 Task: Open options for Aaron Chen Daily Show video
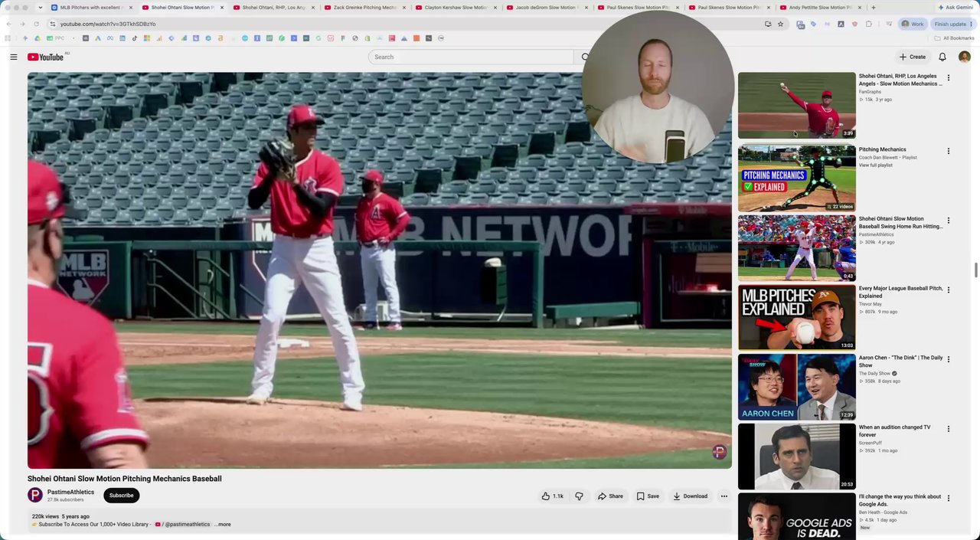coord(949,359)
